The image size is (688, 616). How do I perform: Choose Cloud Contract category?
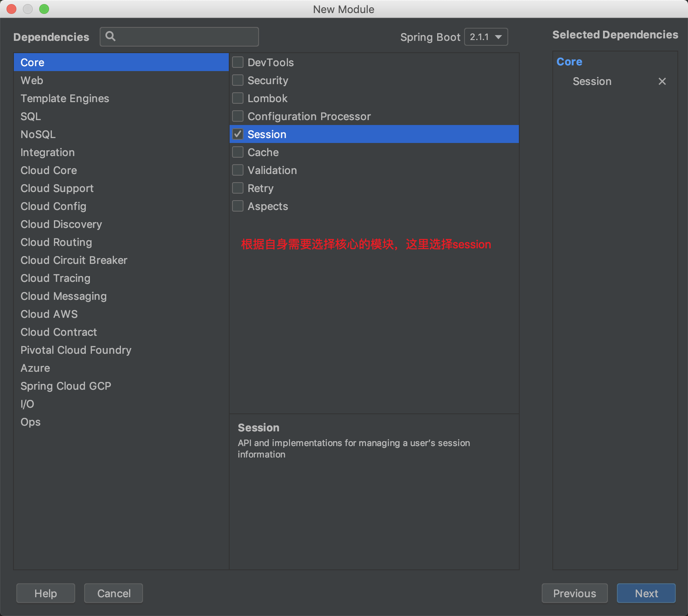pyautogui.click(x=121, y=332)
